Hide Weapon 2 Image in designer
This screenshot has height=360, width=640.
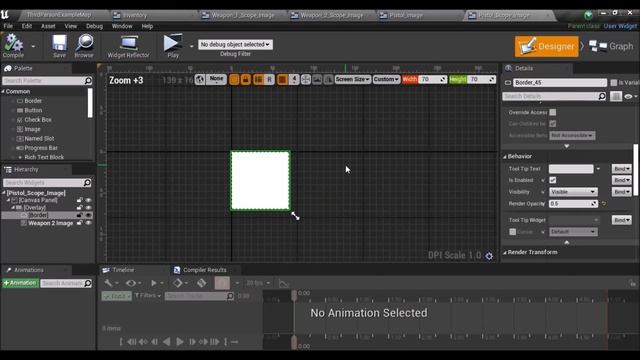(88, 223)
